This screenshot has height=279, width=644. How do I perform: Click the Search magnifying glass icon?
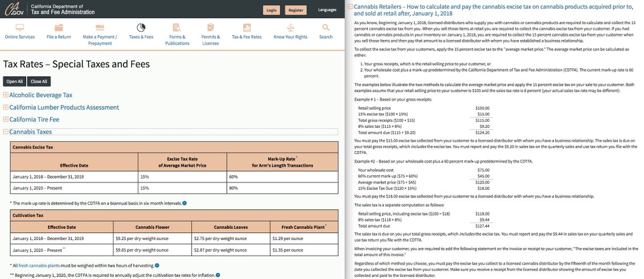[326, 27]
